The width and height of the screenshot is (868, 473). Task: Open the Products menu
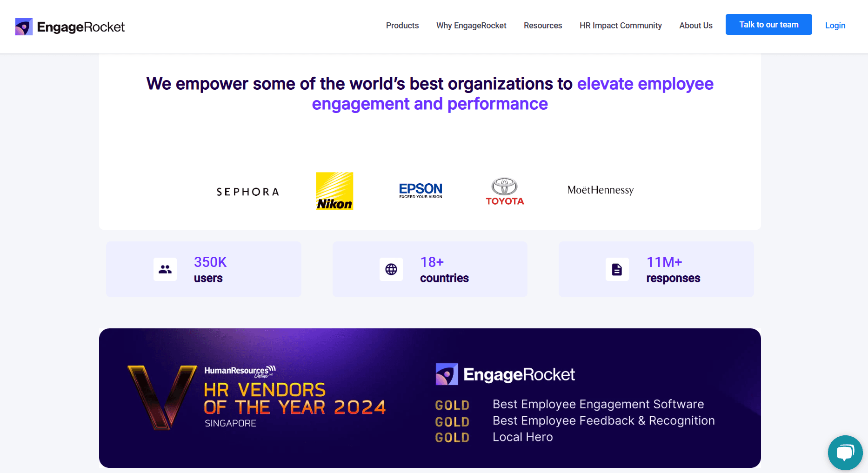coord(402,26)
